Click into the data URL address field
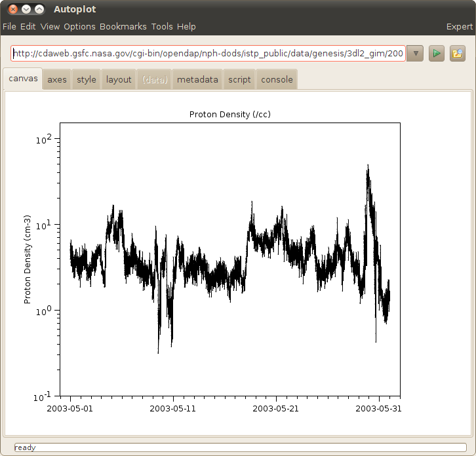 pos(208,54)
